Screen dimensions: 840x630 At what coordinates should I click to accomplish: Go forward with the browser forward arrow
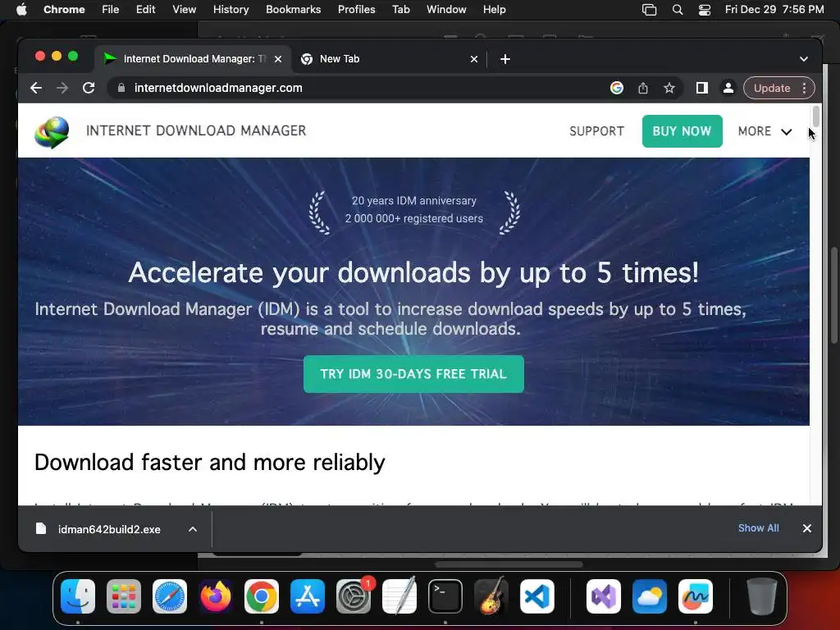pyautogui.click(x=62, y=88)
